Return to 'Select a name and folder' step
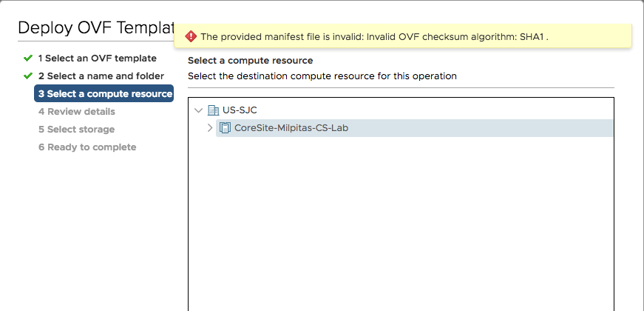 point(101,76)
